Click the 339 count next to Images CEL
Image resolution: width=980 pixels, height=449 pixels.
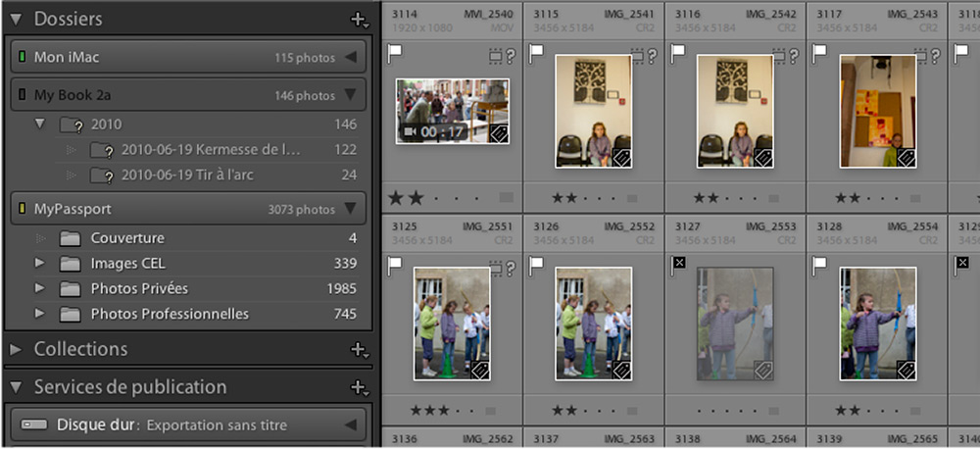tap(345, 264)
